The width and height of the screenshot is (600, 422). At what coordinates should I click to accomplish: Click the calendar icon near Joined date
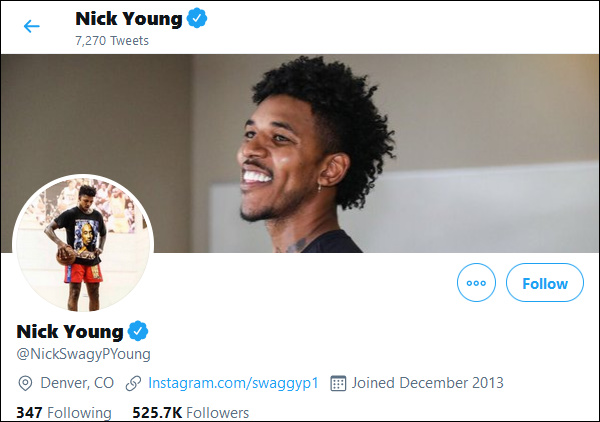[337, 383]
